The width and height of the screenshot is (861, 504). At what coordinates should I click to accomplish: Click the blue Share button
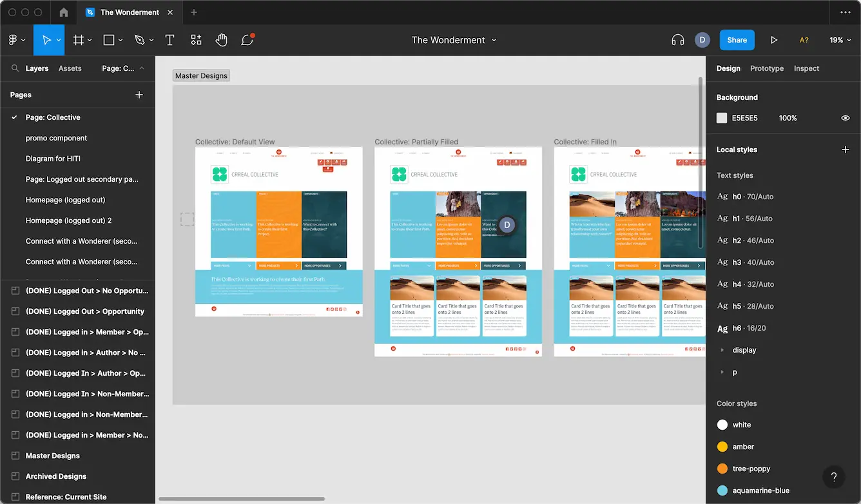(737, 40)
